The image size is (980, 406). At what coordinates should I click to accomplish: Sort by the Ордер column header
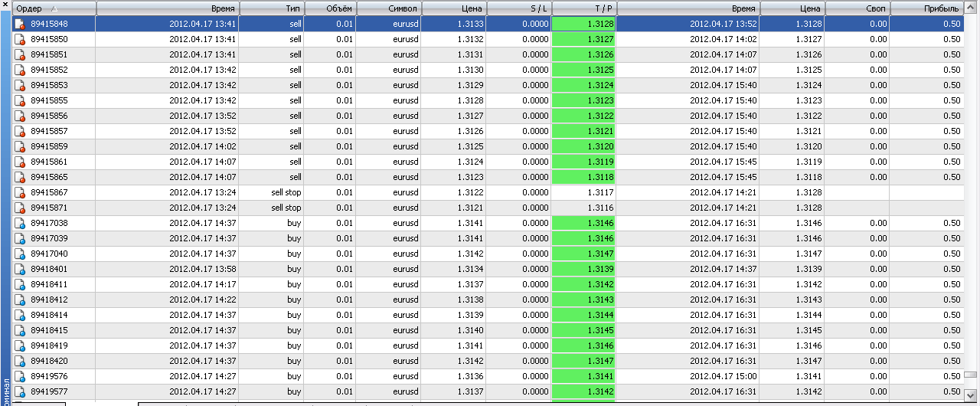(54, 8)
